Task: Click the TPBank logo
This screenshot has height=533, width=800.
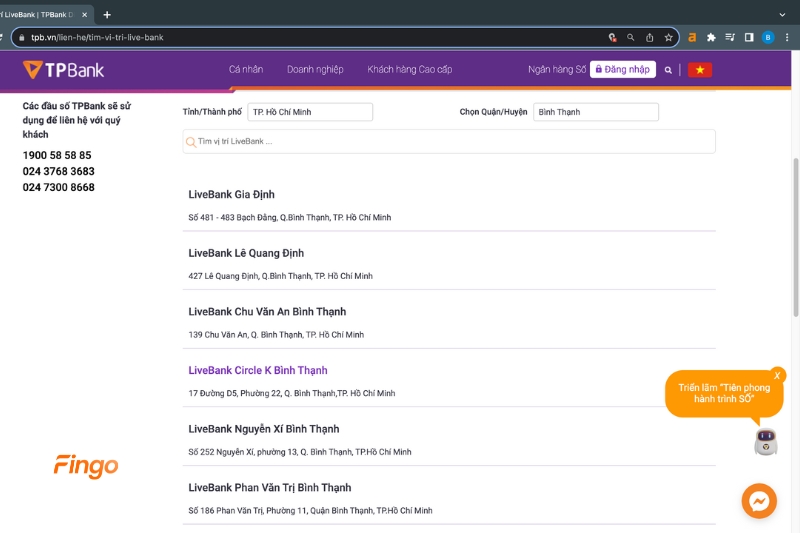Action: 63,70
